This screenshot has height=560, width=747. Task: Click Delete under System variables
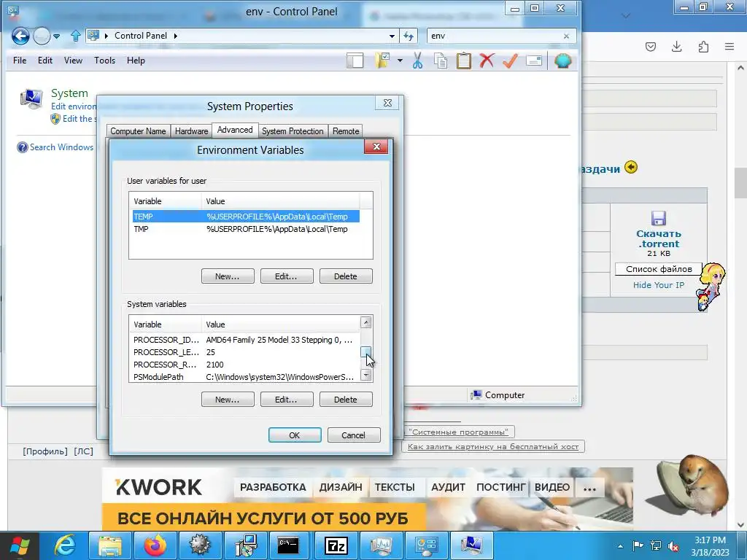346,400
